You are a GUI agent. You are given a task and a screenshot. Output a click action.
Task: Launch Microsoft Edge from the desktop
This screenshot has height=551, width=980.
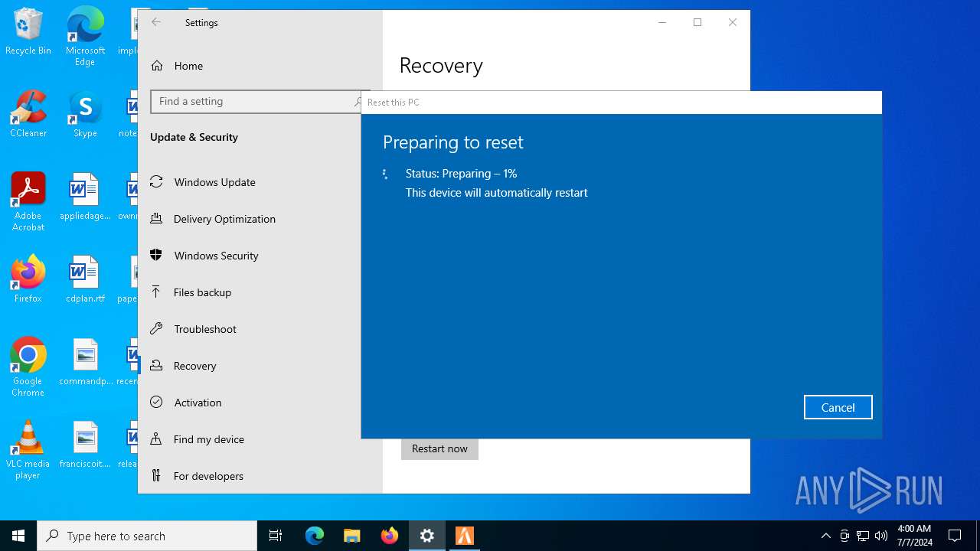[x=85, y=37]
